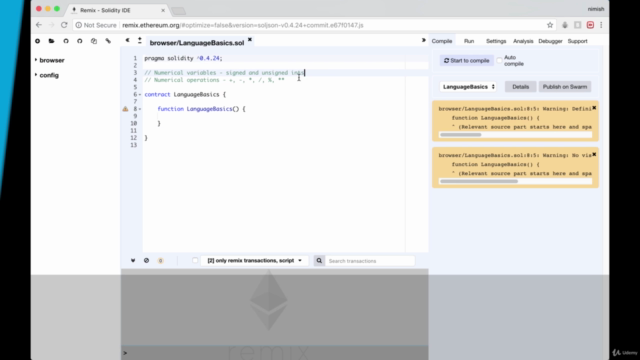Open the LanguageBasics contract dropdown

coord(468,87)
